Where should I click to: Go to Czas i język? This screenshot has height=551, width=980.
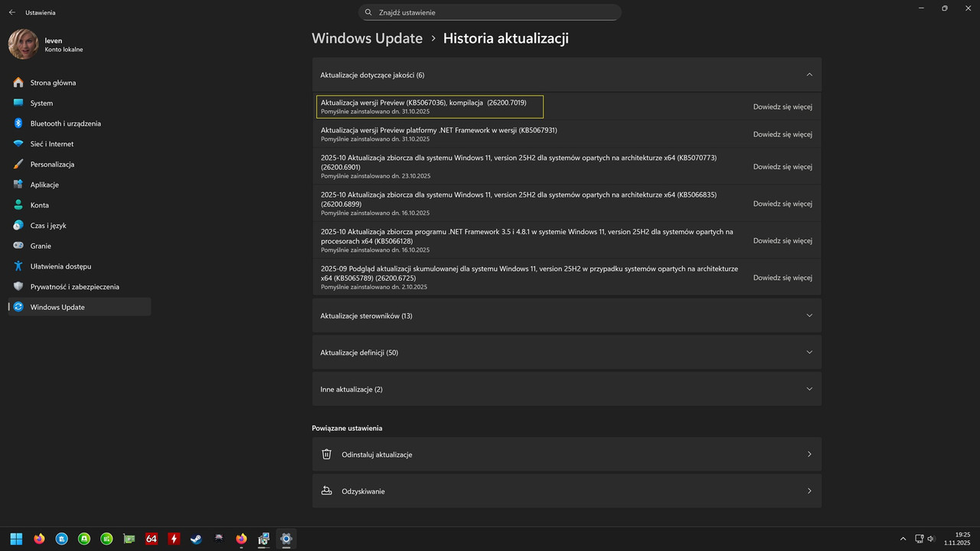coord(80,225)
